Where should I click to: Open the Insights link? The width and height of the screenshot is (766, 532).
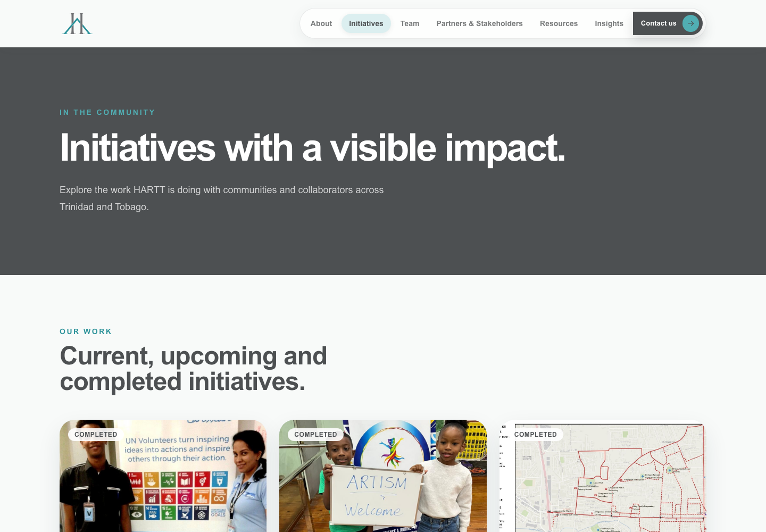click(609, 23)
